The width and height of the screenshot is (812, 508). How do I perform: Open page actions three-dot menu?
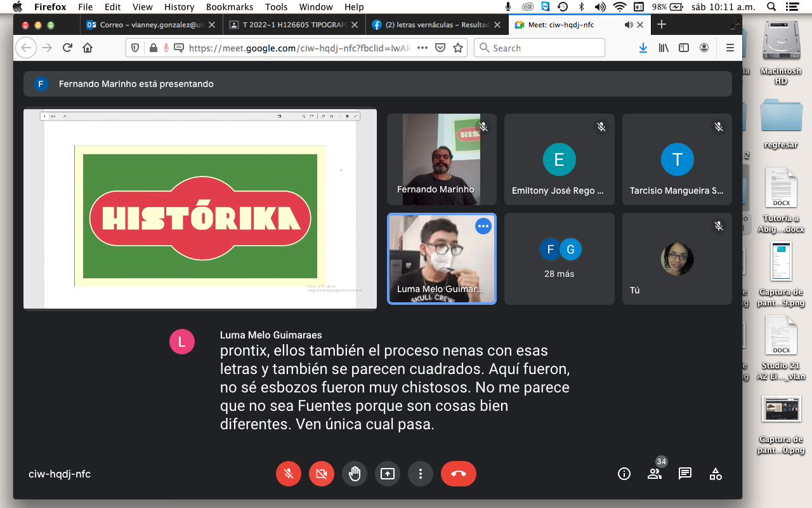click(422, 48)
